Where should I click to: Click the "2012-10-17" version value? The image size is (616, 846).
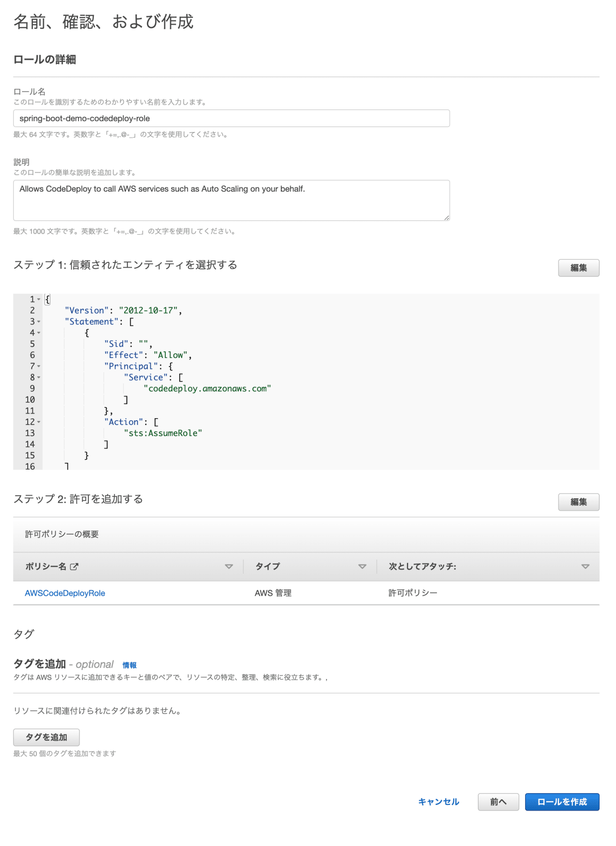[x=148, y=310]
